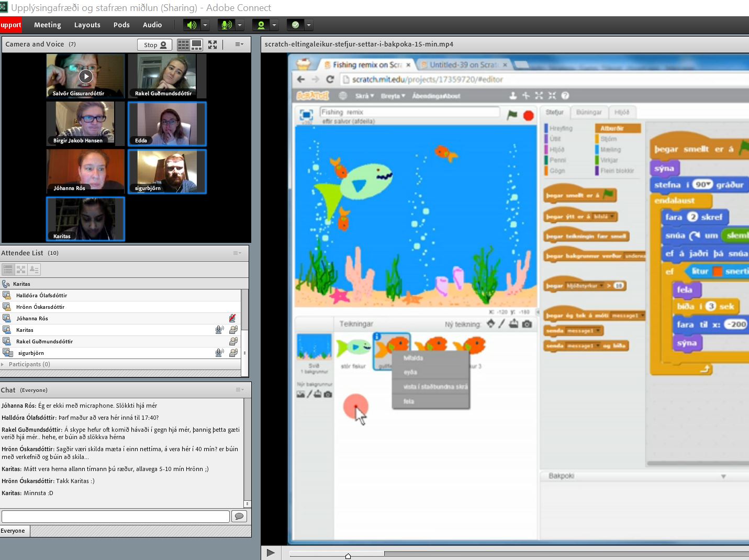Switch camera pod to filmstrip view
The image size is (749, 560).
pos(197,45)
